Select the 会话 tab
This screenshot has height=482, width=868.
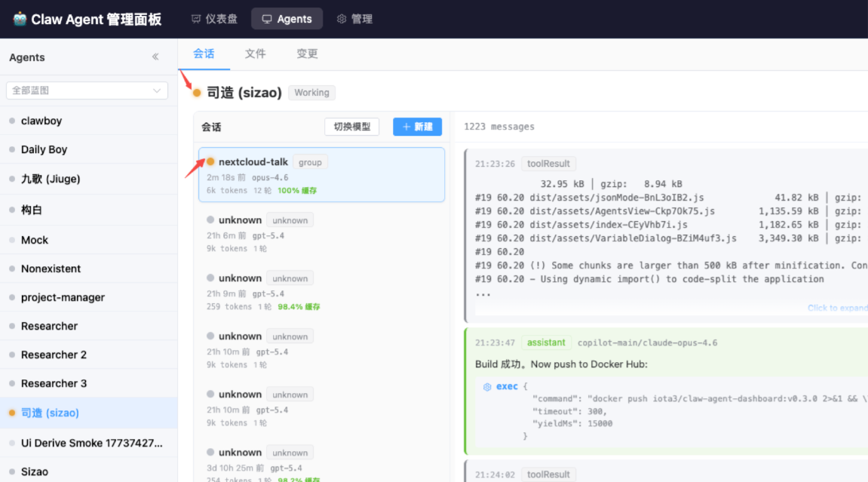[x=204, y=54]
